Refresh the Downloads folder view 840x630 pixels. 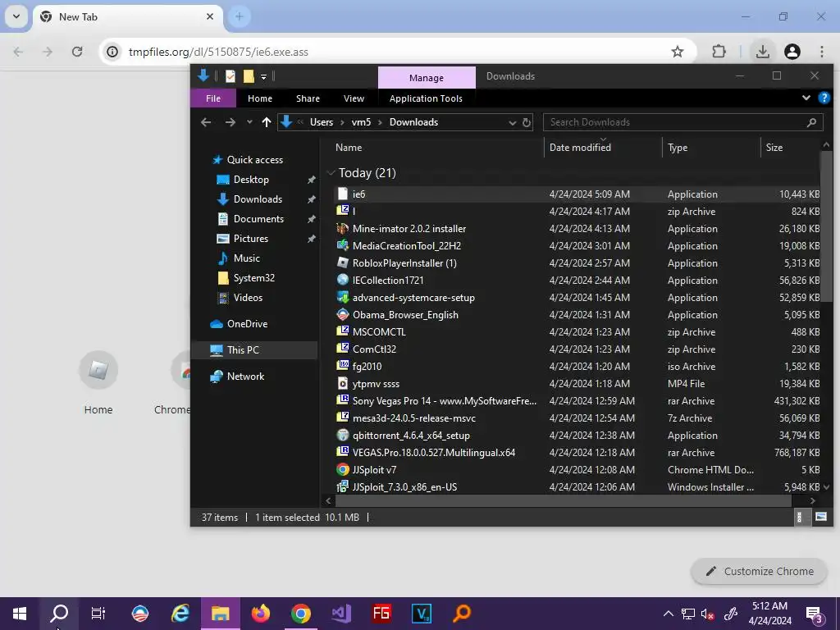[x=527, y=123]
